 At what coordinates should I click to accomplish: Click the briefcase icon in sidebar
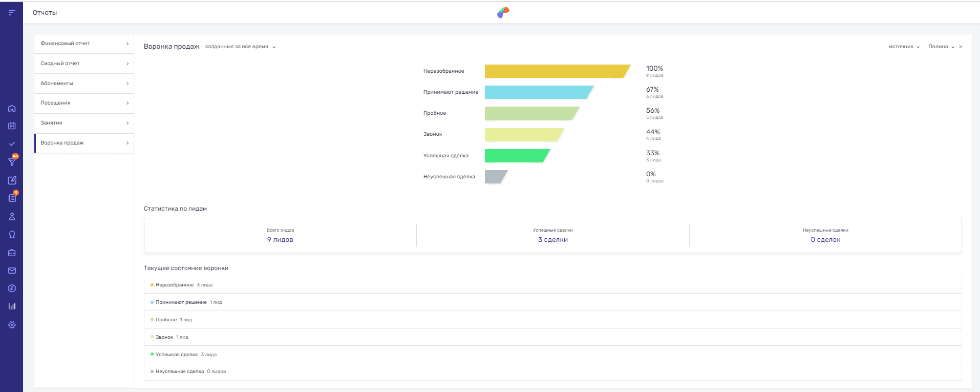(x=12, y=253)
